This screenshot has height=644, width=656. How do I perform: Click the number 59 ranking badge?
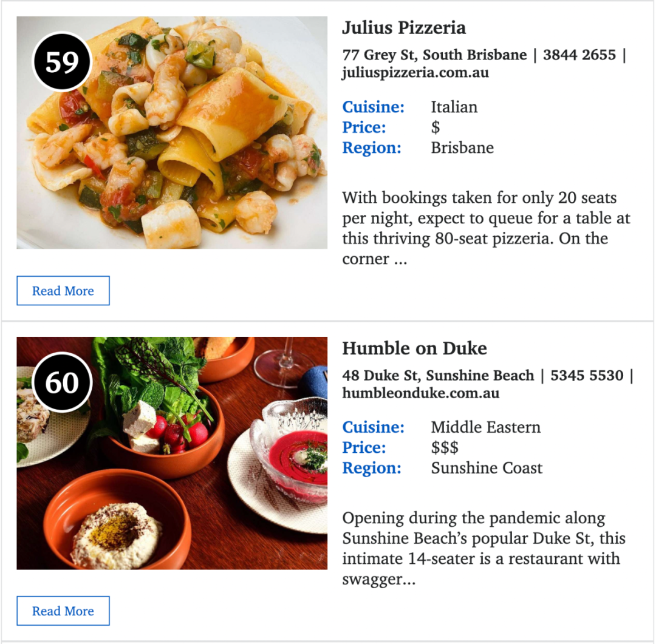click(62, 61)
